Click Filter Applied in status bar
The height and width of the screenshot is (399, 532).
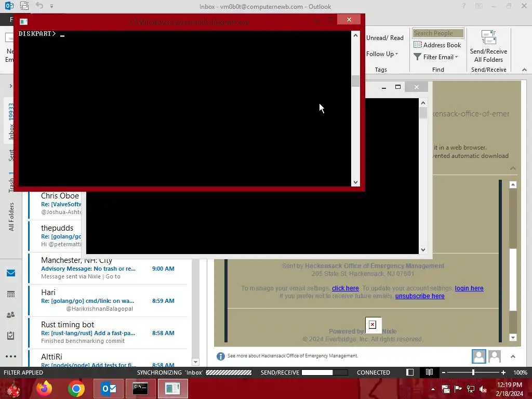click(x=23, y=373)
